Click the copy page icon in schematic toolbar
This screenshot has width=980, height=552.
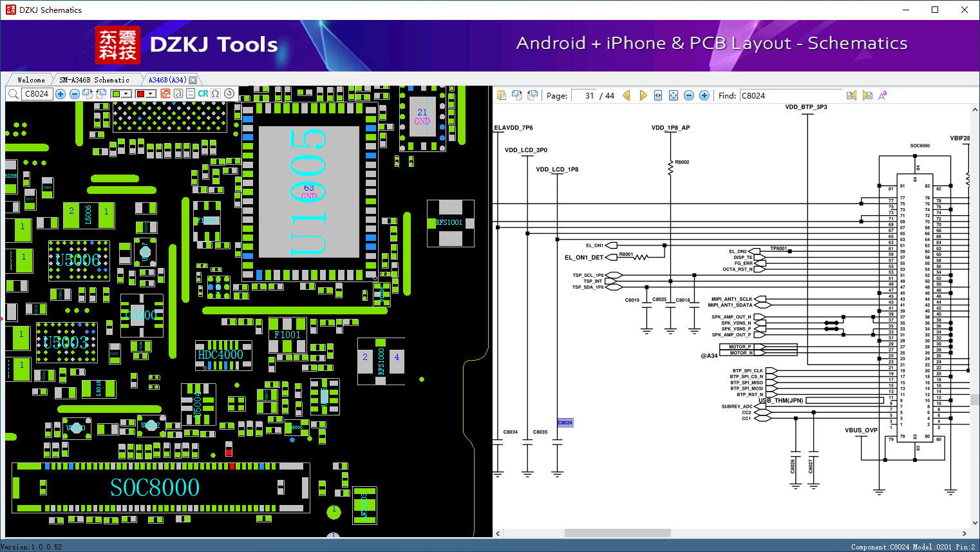(x=502, y=95)
